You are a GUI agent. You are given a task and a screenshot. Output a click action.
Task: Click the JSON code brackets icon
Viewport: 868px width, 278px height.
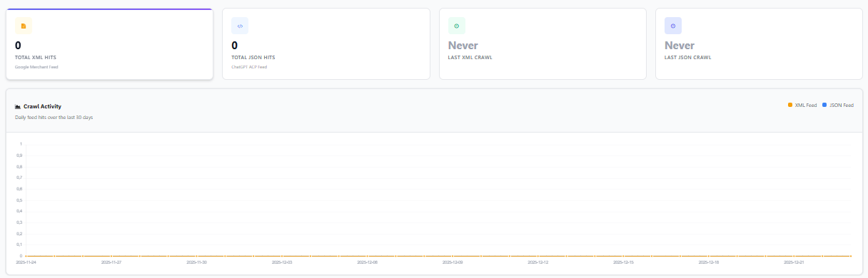(x=240, y=26)
